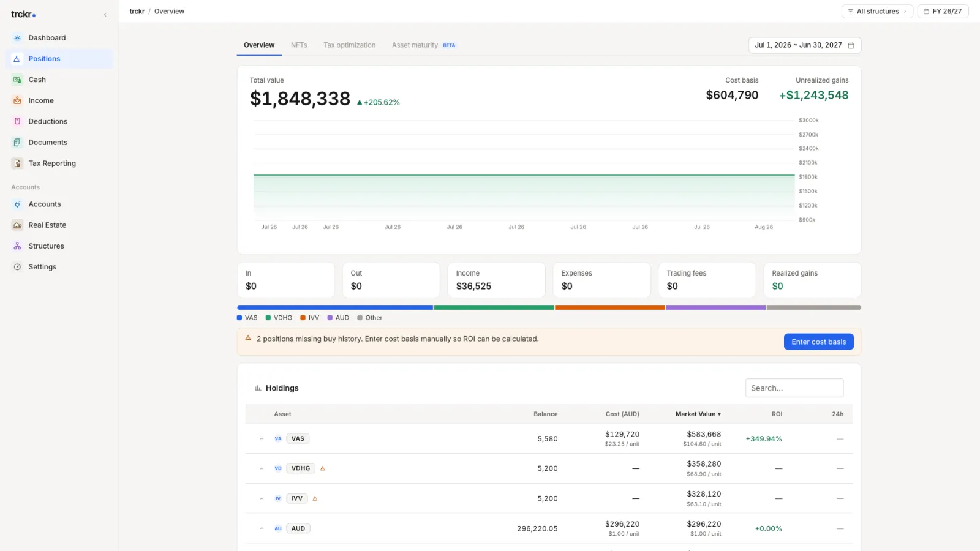
Task: Click the VDHG ticker chip
Action: [x=301, y=468]
